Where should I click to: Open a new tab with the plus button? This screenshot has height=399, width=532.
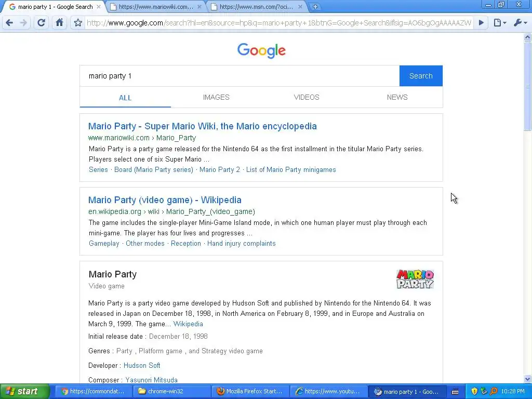coord(315,6)
